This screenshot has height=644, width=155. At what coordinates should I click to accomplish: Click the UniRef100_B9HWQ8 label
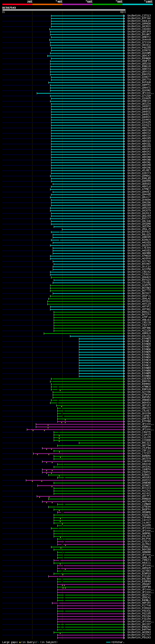click(139, 58)
